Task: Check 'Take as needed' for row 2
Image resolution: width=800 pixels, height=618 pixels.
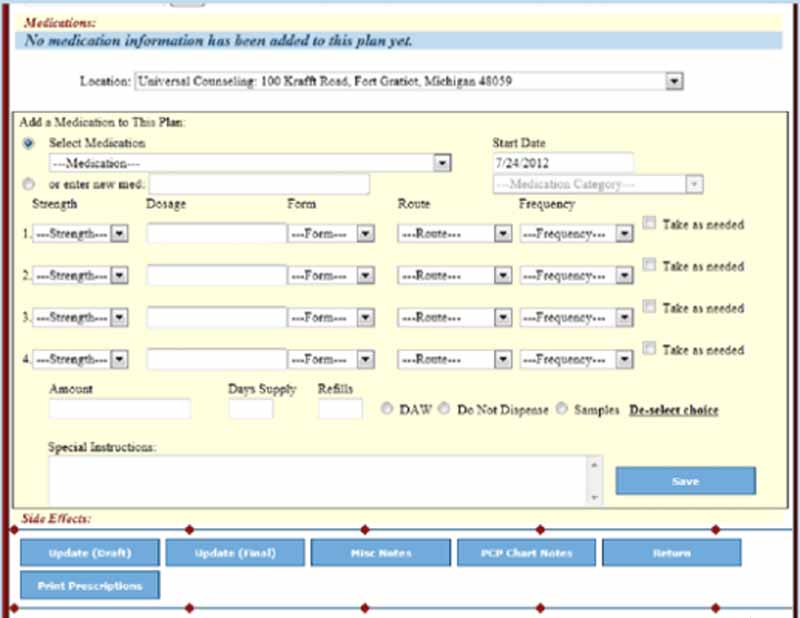Action: pos(649,265)
